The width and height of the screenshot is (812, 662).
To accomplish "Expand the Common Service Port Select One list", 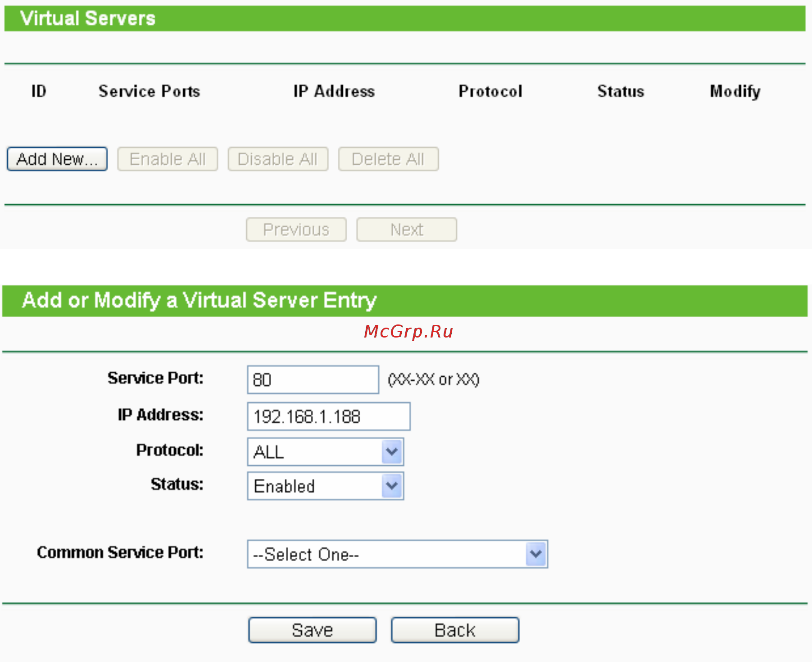I will [x=398, y=554].
